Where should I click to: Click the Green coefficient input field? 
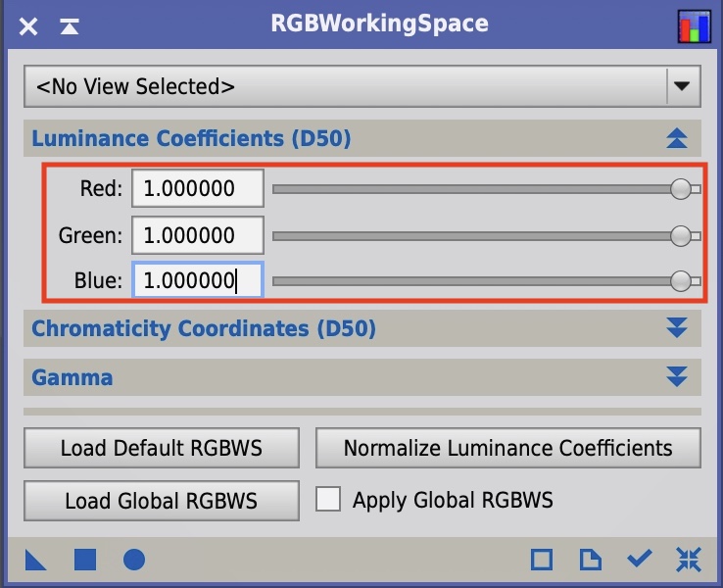(198, 235)
